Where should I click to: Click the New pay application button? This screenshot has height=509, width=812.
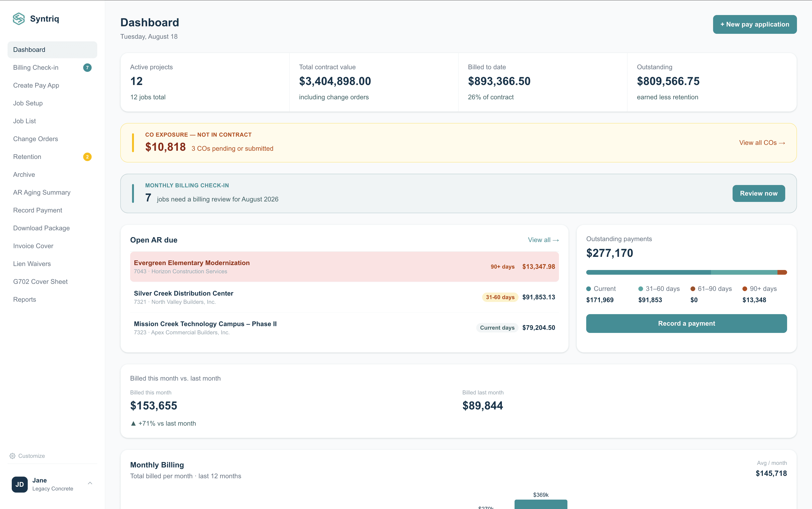pyautogui.click(x=754, y=24)
